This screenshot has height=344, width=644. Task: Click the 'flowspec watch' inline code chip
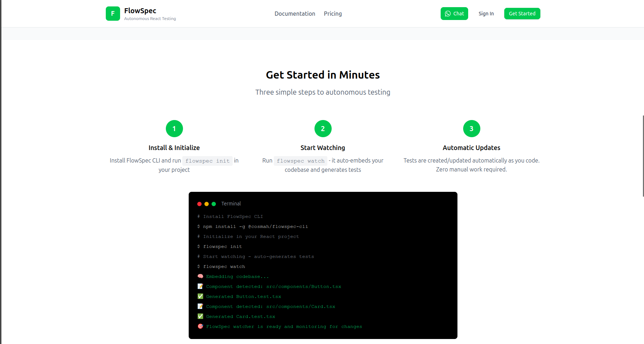tap(301, 161)
